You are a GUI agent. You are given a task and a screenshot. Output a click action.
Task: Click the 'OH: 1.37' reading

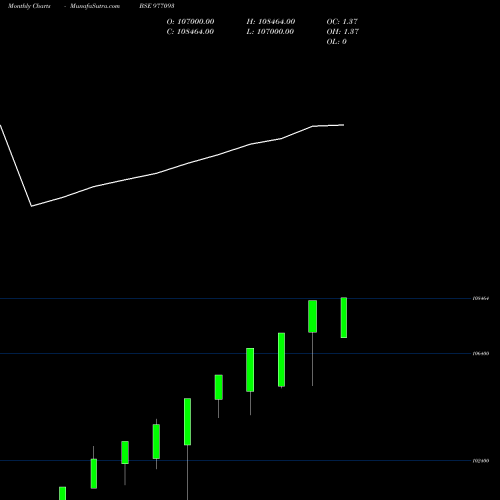pyautogui.click(x=342, y=32)
